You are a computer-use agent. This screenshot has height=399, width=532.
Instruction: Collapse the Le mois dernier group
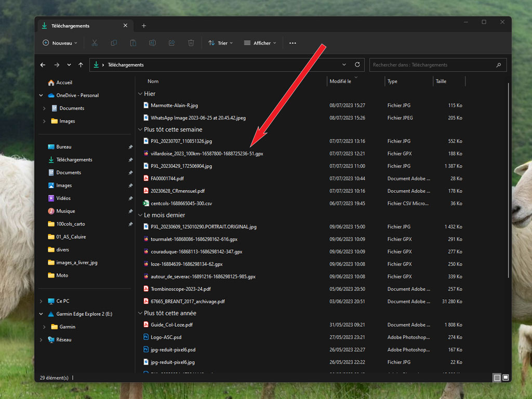140,215
